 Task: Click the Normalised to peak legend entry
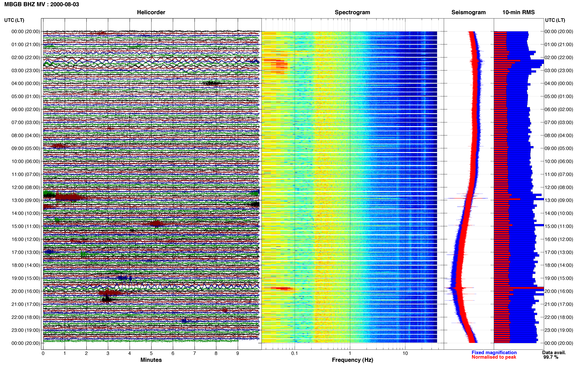[x=494, y=357]
